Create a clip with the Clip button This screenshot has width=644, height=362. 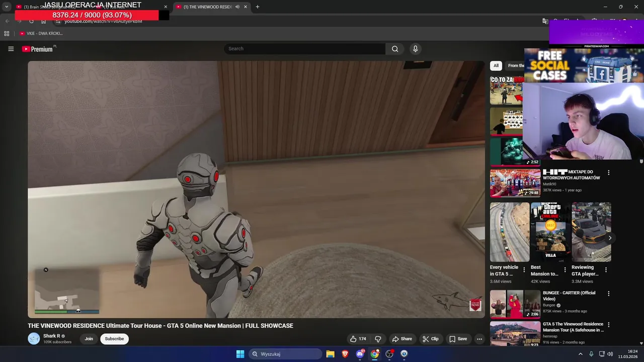click(x=431, y=339)
